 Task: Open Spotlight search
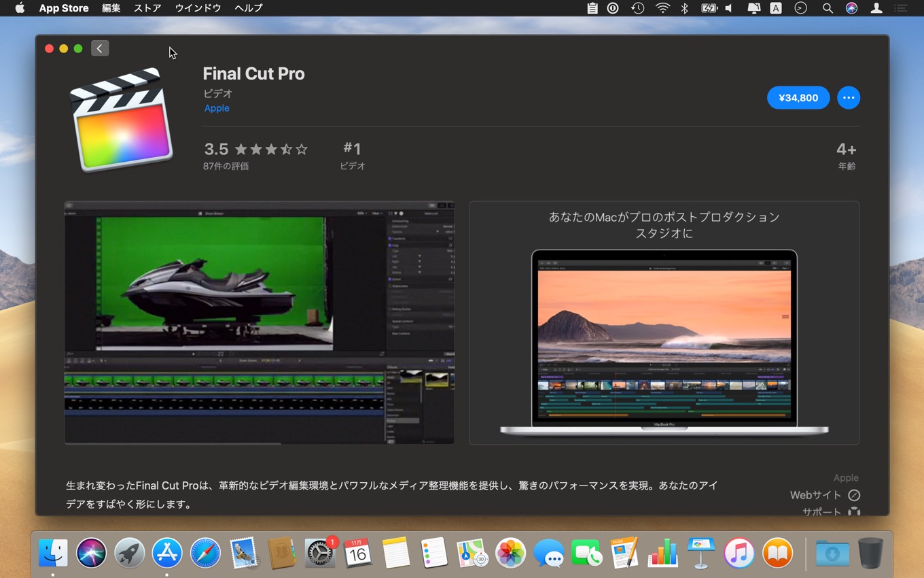click(828, 8)
